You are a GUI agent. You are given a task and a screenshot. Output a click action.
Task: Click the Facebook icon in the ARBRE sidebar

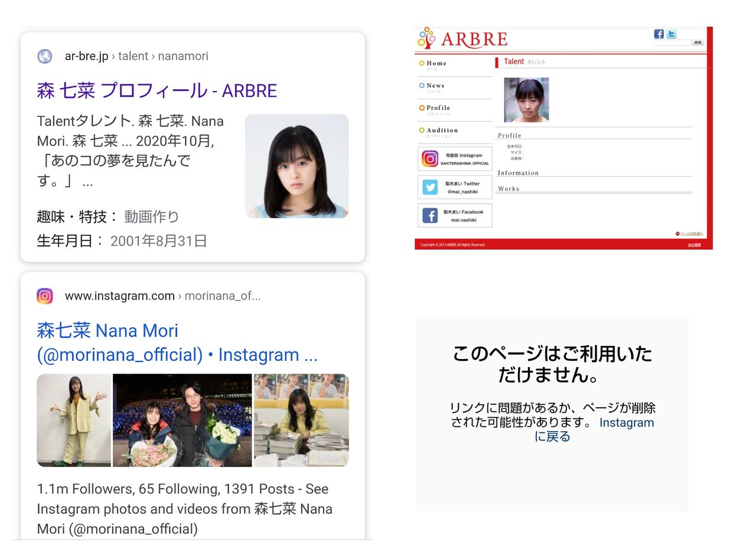(x=430, y=216)
